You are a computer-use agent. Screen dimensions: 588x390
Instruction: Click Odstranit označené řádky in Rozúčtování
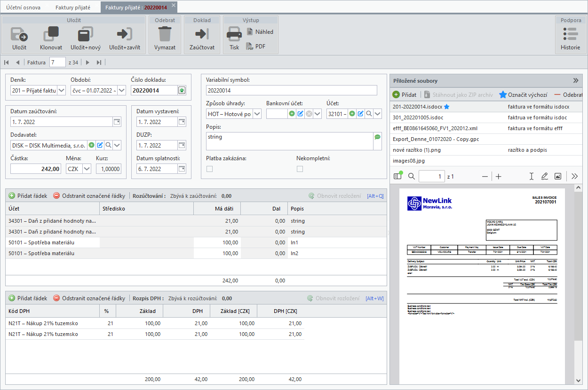pyautogui.click(x=89, y=195)
